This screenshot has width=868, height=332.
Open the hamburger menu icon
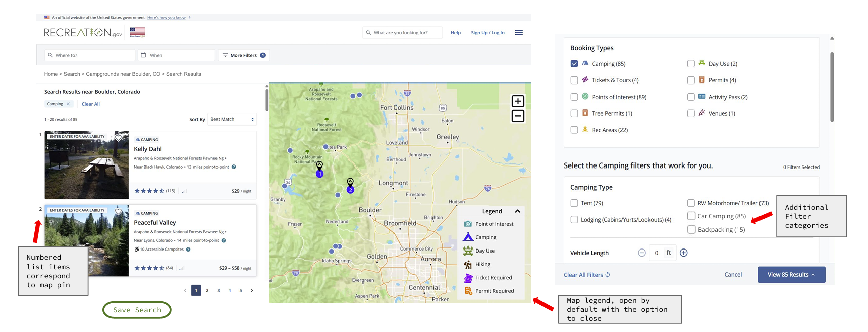pos(519,33)
